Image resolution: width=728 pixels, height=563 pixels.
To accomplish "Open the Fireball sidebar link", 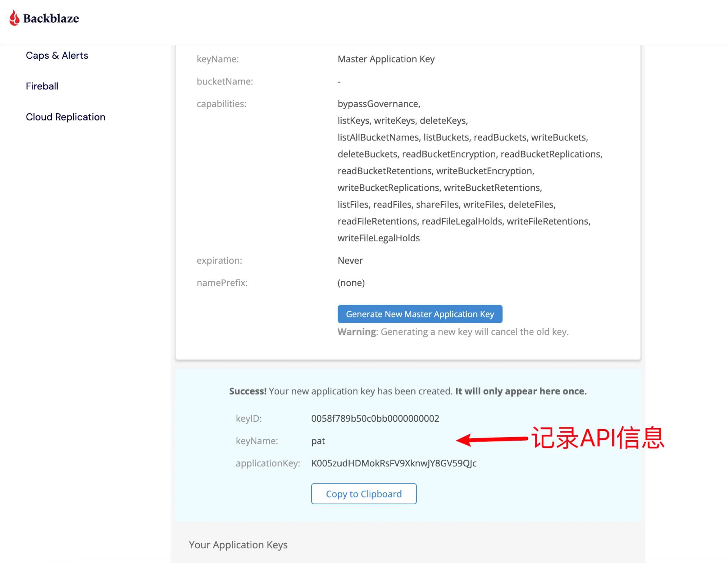I will 42,86.
